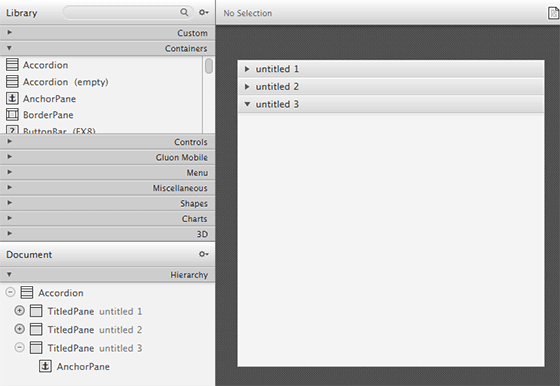Image resolution: width=560 pixels, height=386 pixels.
Task: Expand the Menu library section
Action: pyautogui.click(x=10, y=172)
